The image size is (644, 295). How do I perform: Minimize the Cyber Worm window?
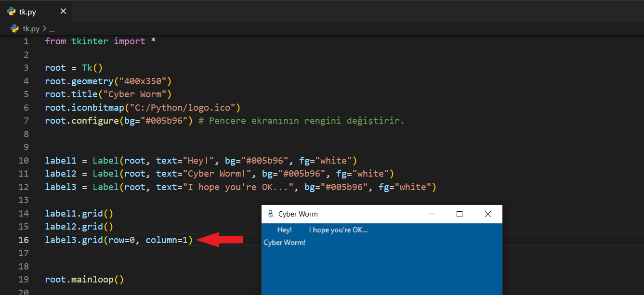(431, 214)
